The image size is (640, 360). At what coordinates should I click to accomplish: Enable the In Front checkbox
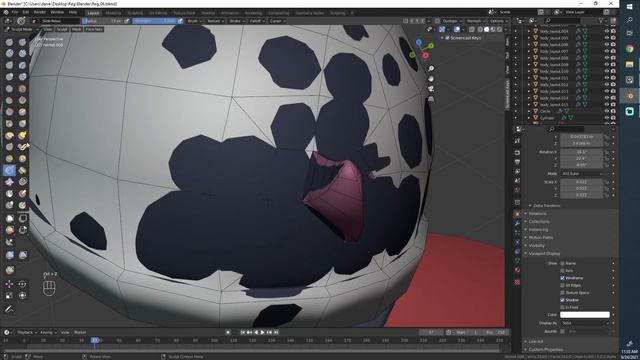click(x=562, y=307)
